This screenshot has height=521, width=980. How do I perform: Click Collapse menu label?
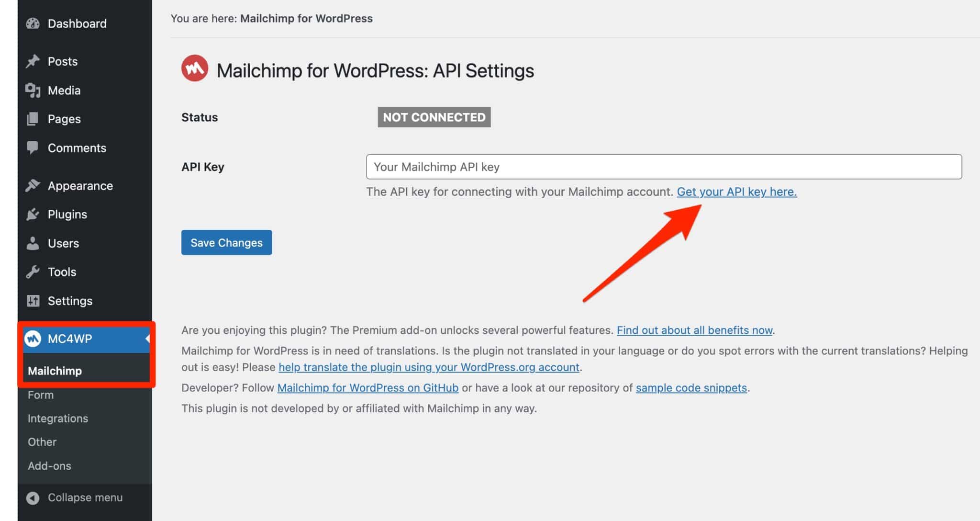tap(85, 498)
